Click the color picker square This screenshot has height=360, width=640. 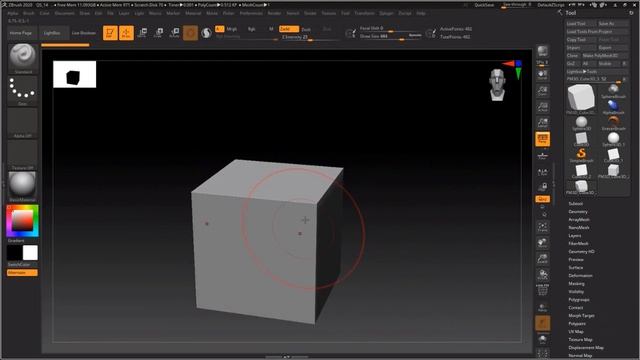coord(22,221)
